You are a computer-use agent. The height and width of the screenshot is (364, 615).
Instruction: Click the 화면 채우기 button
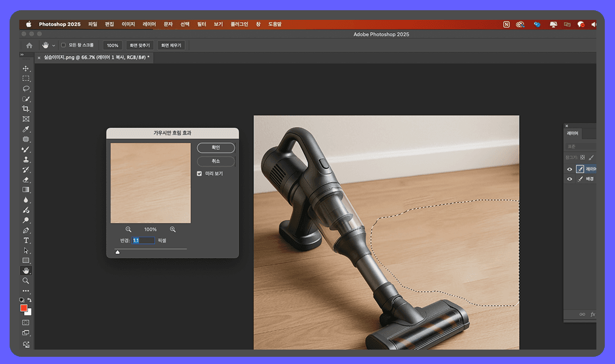pos(171,46)
